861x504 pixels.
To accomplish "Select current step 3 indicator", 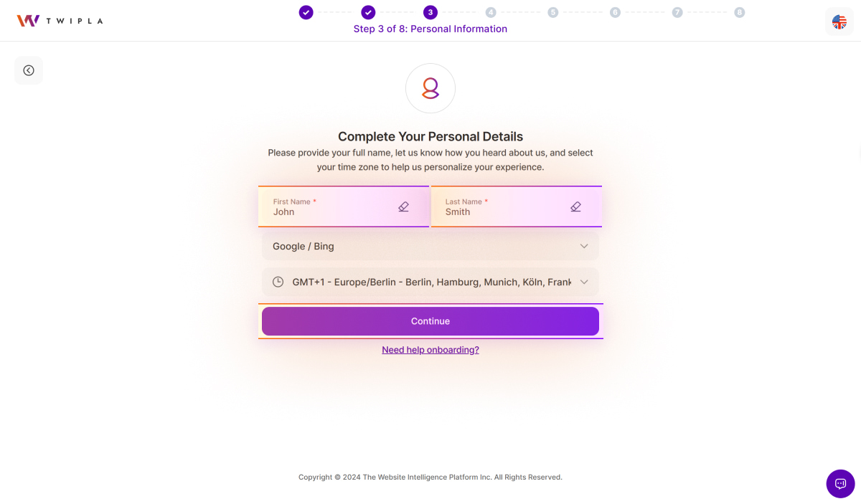I will click(x=430, y=12).
